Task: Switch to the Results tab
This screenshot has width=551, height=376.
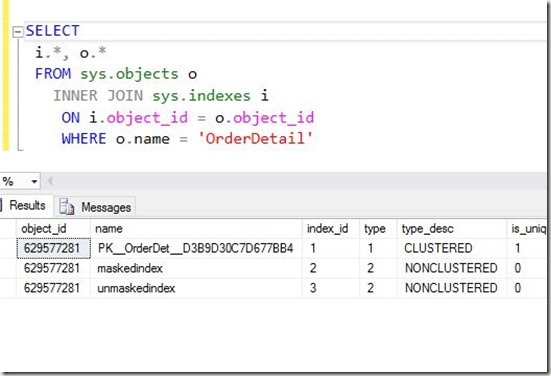Action: 27,205
